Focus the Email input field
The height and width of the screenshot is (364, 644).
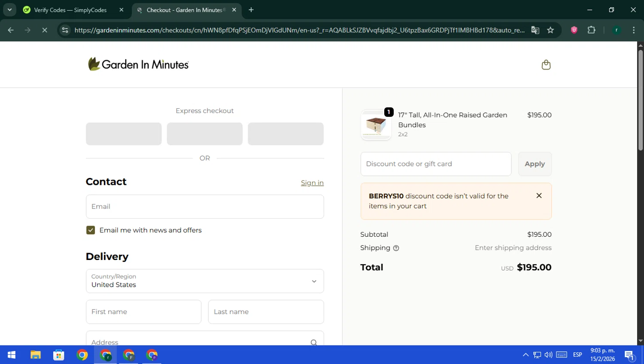(x=205, y=207)
